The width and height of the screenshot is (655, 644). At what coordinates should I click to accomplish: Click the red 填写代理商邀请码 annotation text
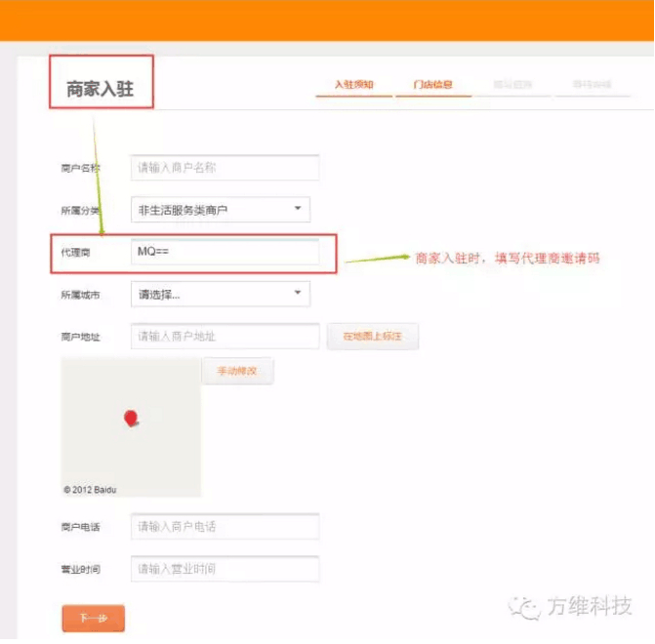(508, 259)
